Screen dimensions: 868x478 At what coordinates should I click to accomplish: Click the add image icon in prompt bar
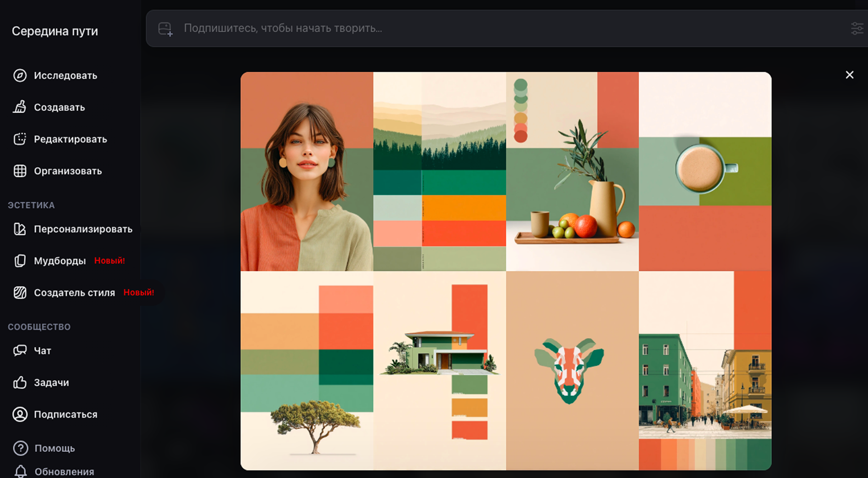165,29
